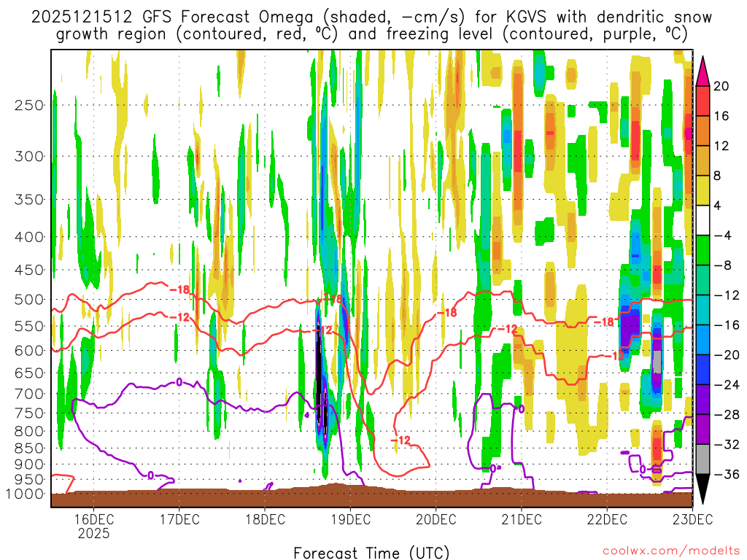Click the golden 8 to 12 colorbar swatch
747x560 pixels.
(x=703, y=160)
